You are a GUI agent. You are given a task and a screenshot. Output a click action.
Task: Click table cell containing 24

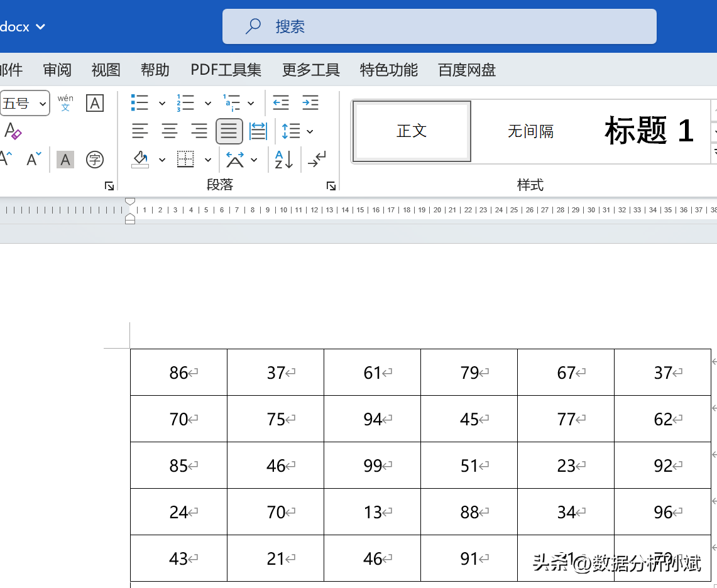[179, 512]
